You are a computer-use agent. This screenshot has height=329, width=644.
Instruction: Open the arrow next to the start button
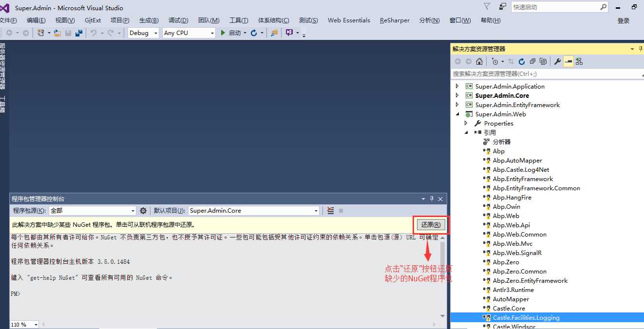click(x=245, y=33)
